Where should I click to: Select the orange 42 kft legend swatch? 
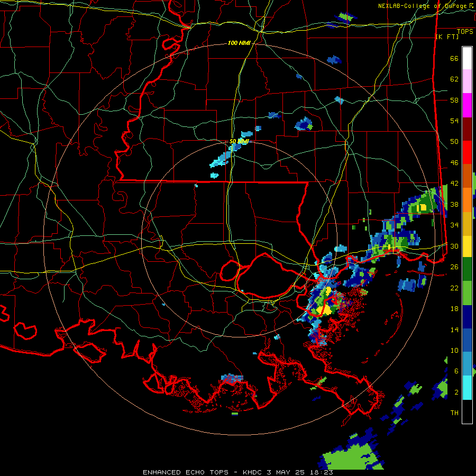(x=467, y=200)
